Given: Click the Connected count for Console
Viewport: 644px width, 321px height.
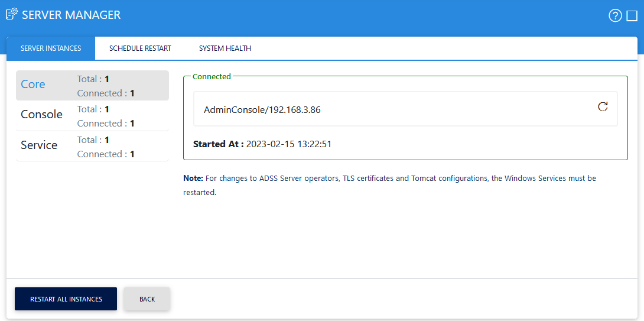Looking at the screenshot, I should [x=106, y=124].
